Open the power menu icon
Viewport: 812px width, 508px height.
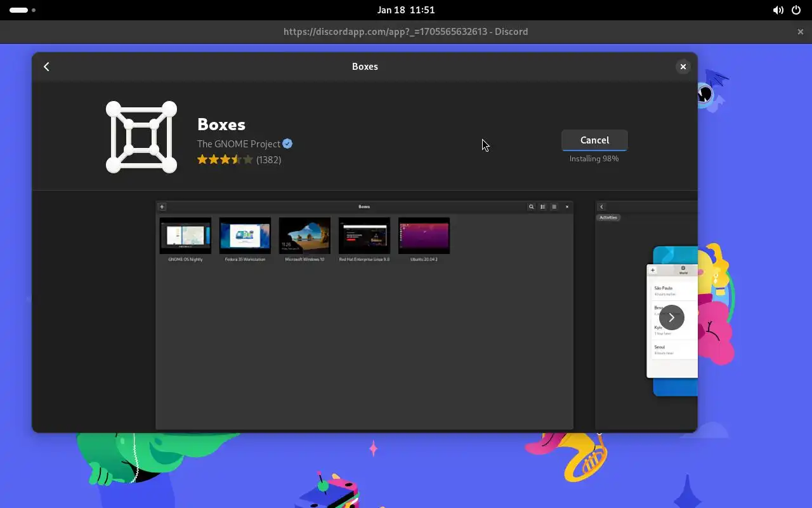coord(796,10)
